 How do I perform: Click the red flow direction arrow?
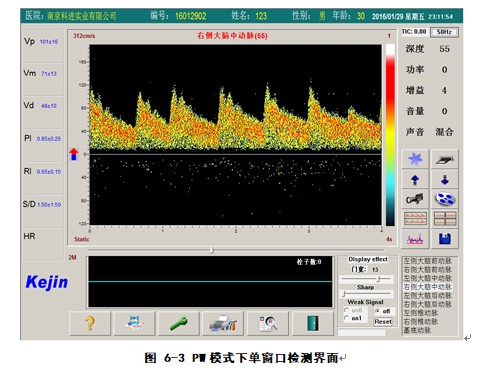point(74,154)
